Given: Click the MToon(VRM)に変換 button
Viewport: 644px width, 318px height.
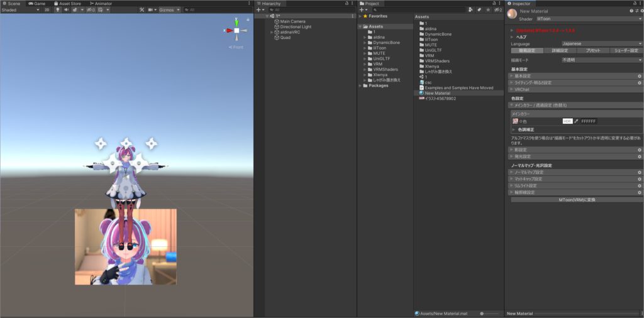Looking at the screenshot, I should coord(575,199).
